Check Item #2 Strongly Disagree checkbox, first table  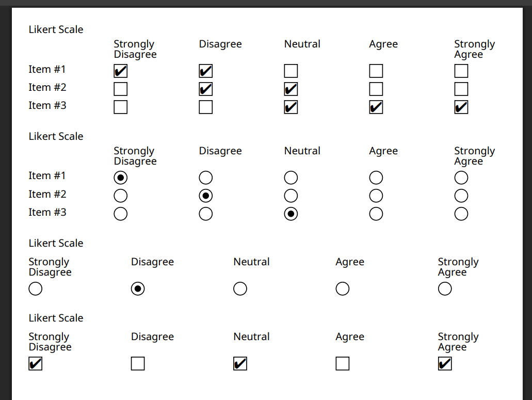tap(120, 89)
